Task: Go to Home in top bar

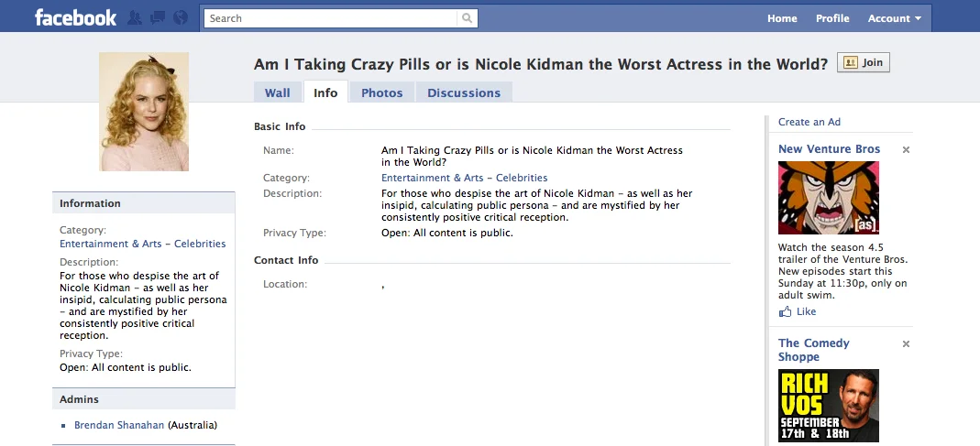Action: point(782,18)
